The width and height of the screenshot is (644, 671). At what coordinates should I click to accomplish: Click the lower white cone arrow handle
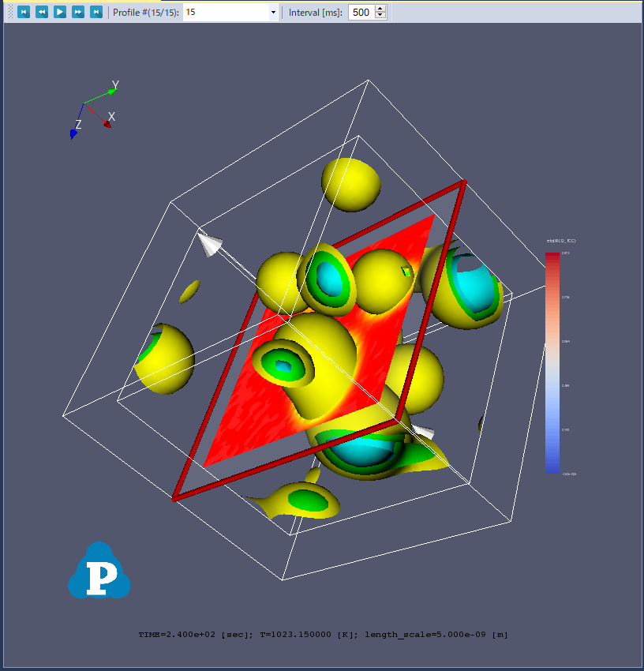[422, 432]
